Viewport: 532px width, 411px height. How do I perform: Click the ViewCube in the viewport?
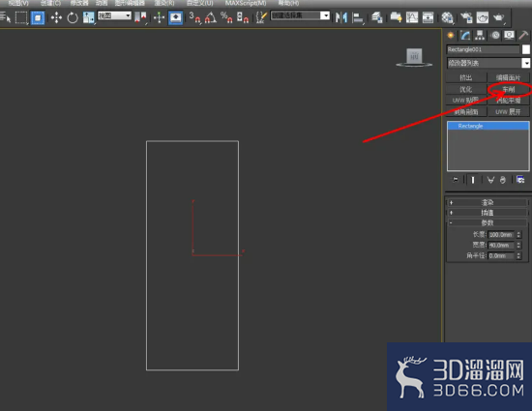[414, 57]
